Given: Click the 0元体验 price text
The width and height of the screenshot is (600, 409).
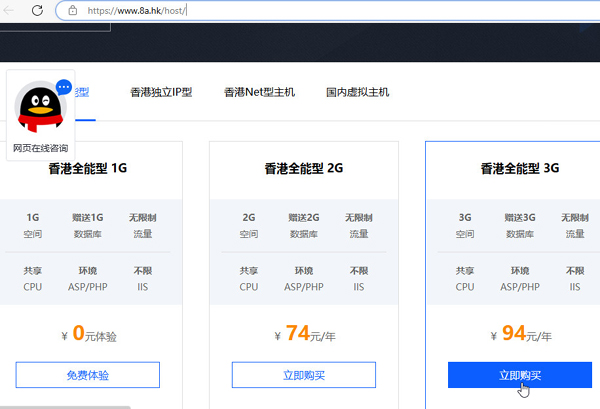Looking at the screenshot, I should tap(89, 334).
